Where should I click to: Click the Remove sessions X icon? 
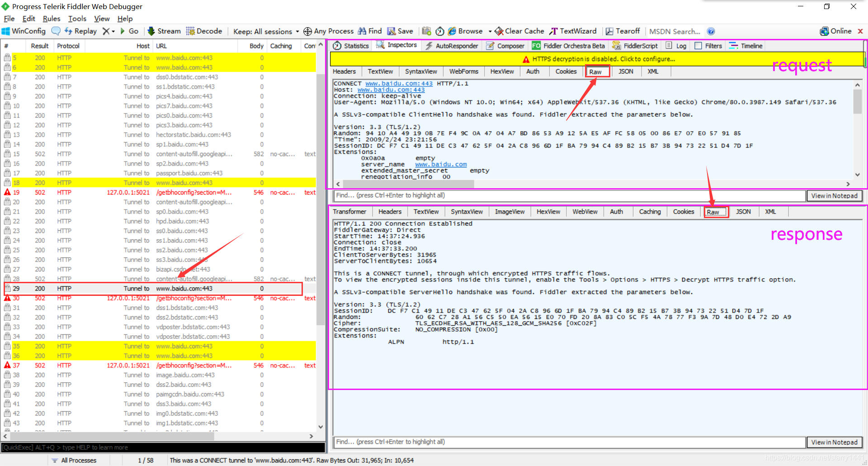pos(106,31)
